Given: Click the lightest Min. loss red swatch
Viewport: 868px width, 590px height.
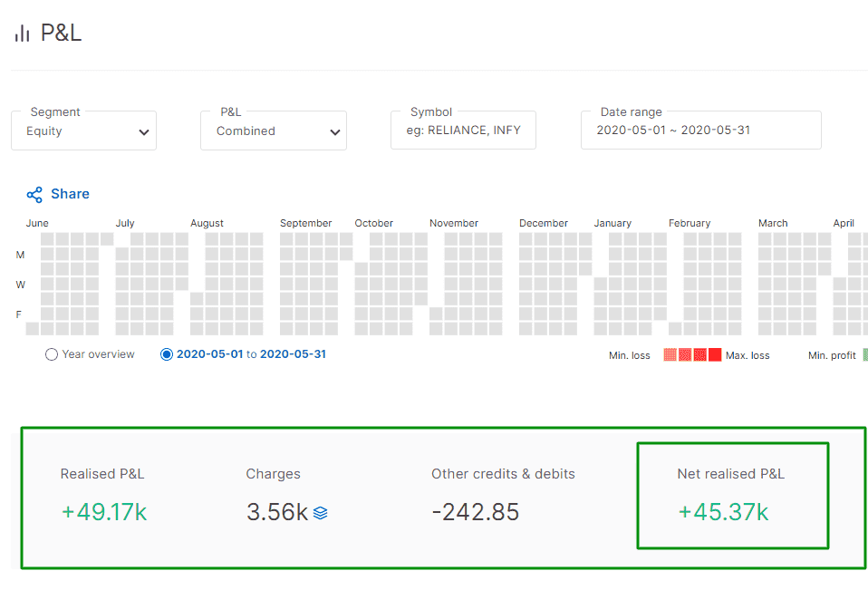Looking at the screenshot, I should (x=670, y=354).
